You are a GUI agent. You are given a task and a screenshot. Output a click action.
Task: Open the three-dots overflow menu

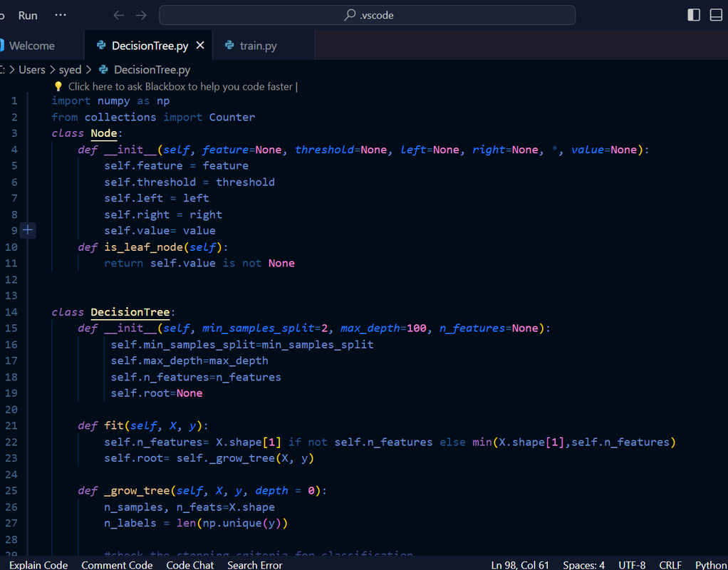[x=61, y=15]
